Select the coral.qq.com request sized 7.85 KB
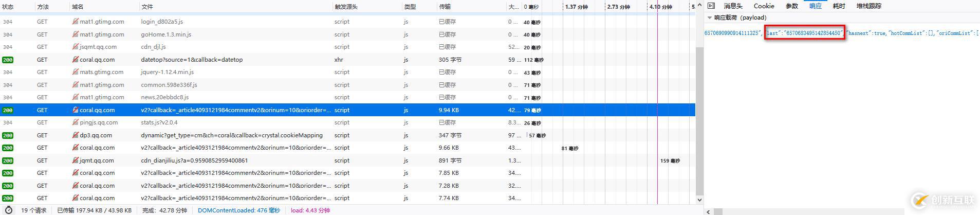This screenshot has height=215, width=980. pyautogui.click(x=347, y=173)
